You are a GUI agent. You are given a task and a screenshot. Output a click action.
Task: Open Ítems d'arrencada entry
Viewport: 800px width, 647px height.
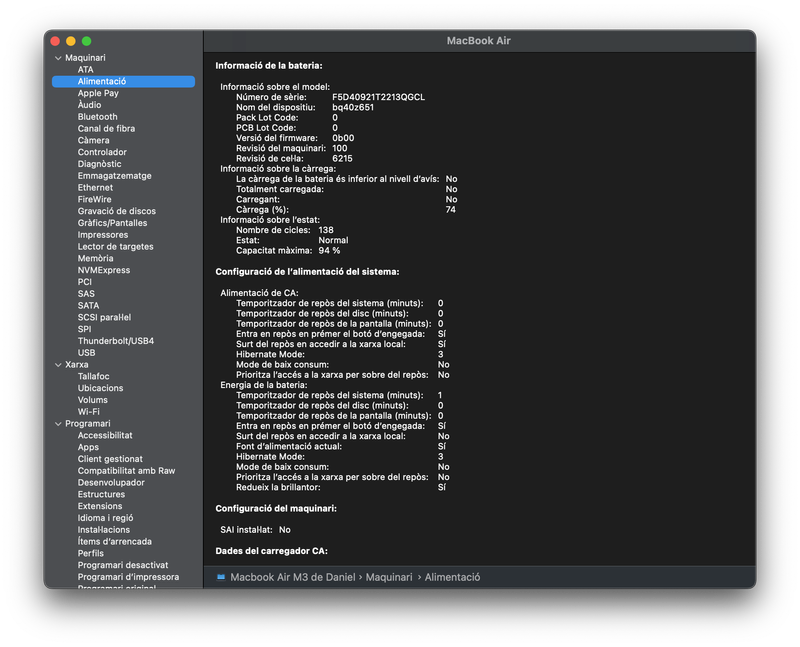point(114,541)
